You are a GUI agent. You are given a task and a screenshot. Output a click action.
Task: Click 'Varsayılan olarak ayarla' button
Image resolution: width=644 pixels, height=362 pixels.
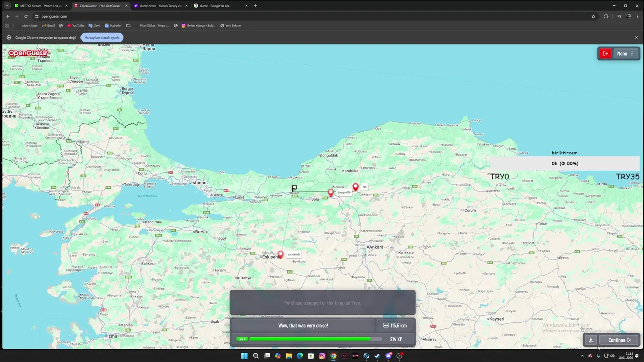[102, 38]
